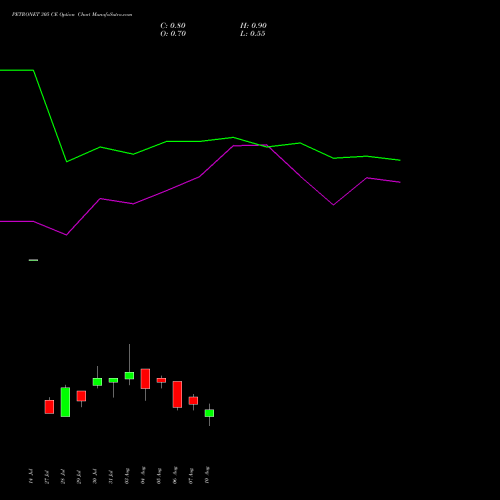Select the 07 Aug red candlestick

[193, 401]
